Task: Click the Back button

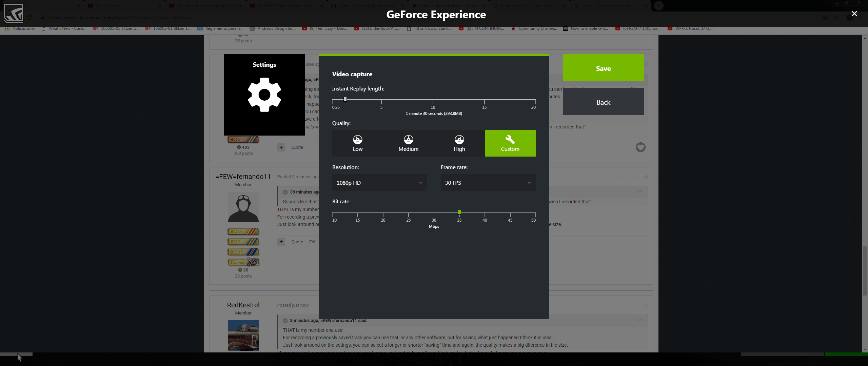Action: click(603, 102)
